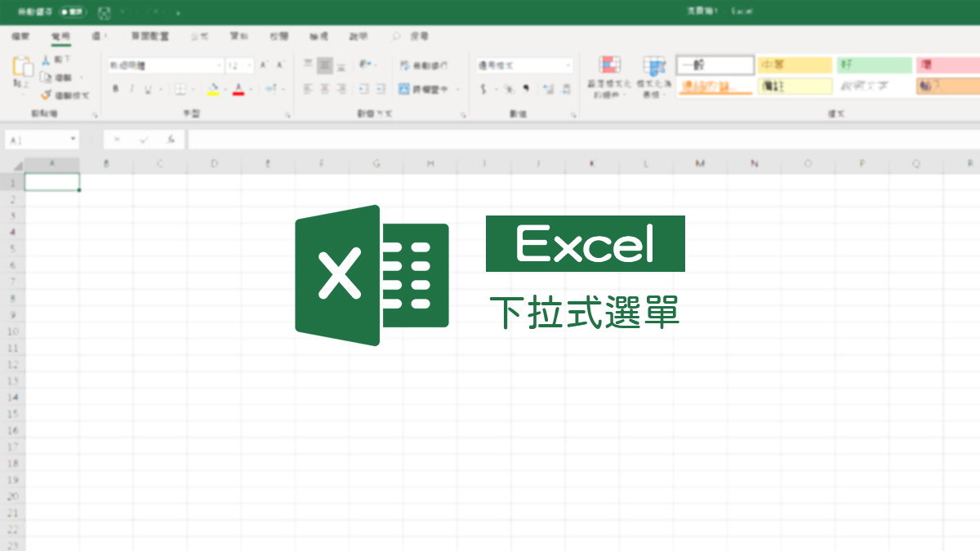Open the border style dropdown arrow
This screenshot has width=980, height=551.
click(x=193, y=88)
